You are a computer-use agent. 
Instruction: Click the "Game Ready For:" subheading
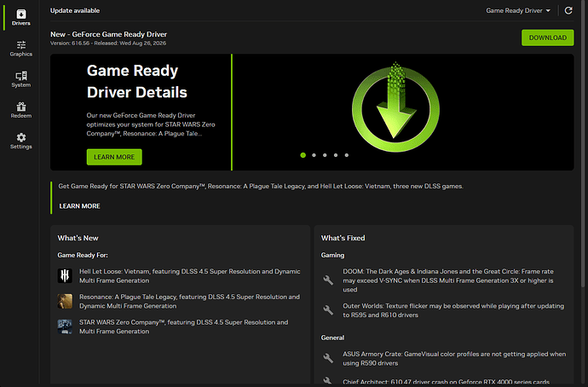click(x=83, y=255)
